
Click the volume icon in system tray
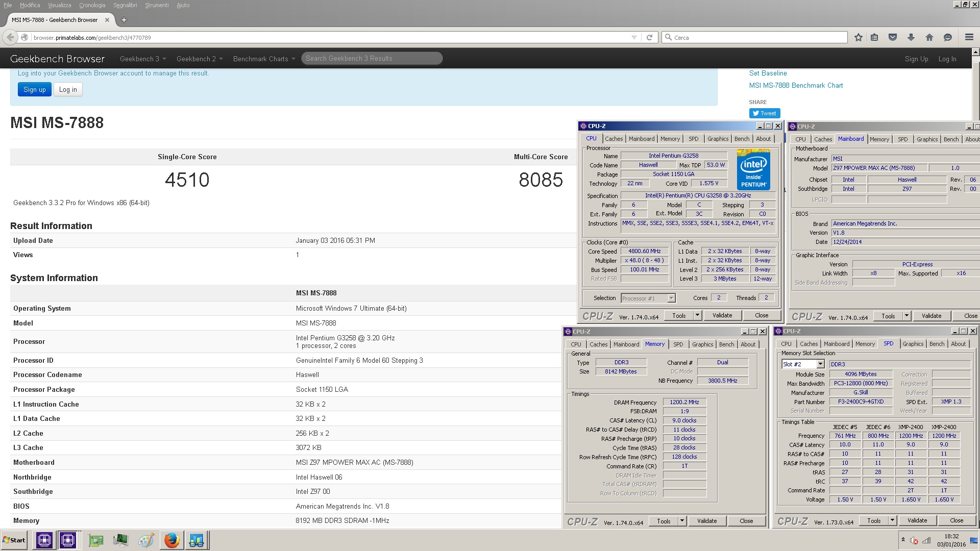914,540
